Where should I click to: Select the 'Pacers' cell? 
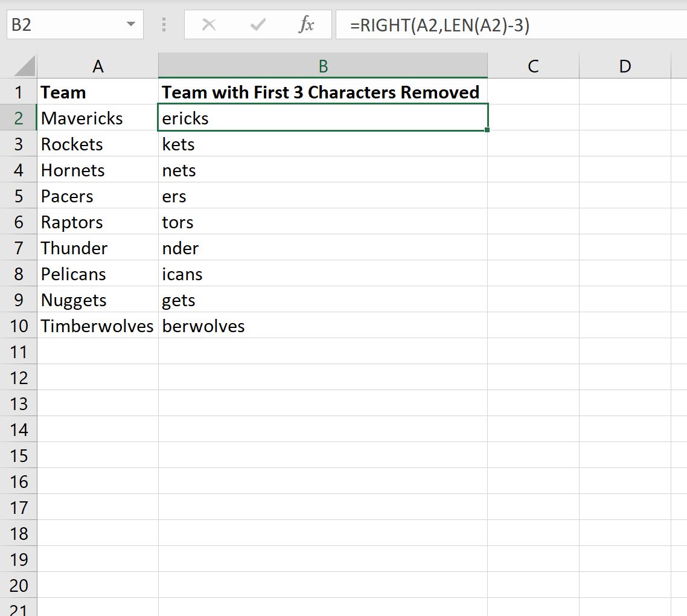coord(98,196)
